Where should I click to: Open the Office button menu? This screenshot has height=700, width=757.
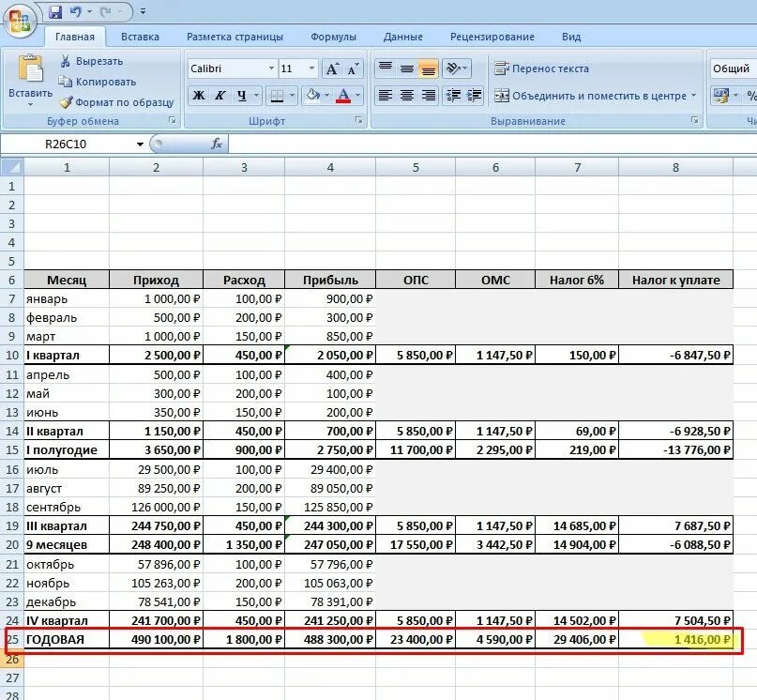click(20, 21)
